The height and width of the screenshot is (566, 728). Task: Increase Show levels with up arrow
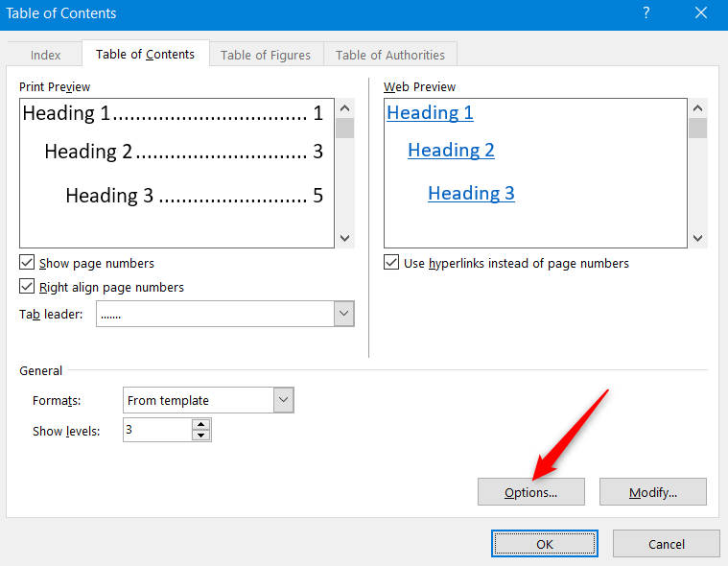(x=200, y=424)
